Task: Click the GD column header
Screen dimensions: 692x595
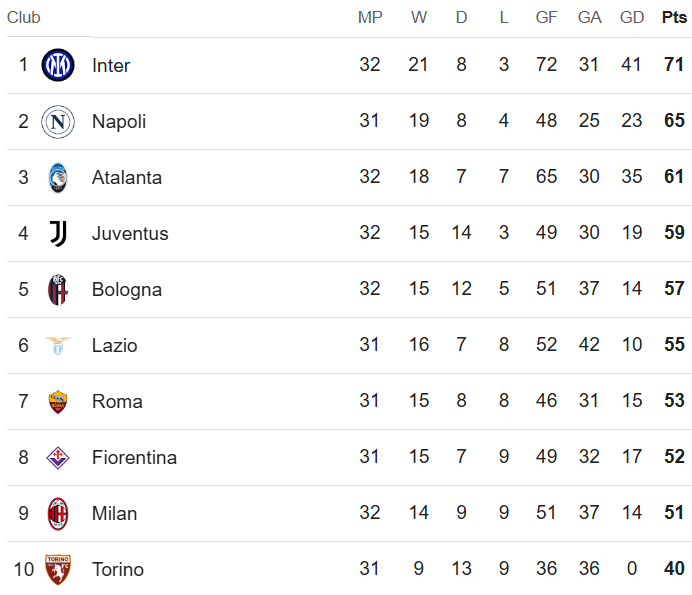Action: [632, 18]
